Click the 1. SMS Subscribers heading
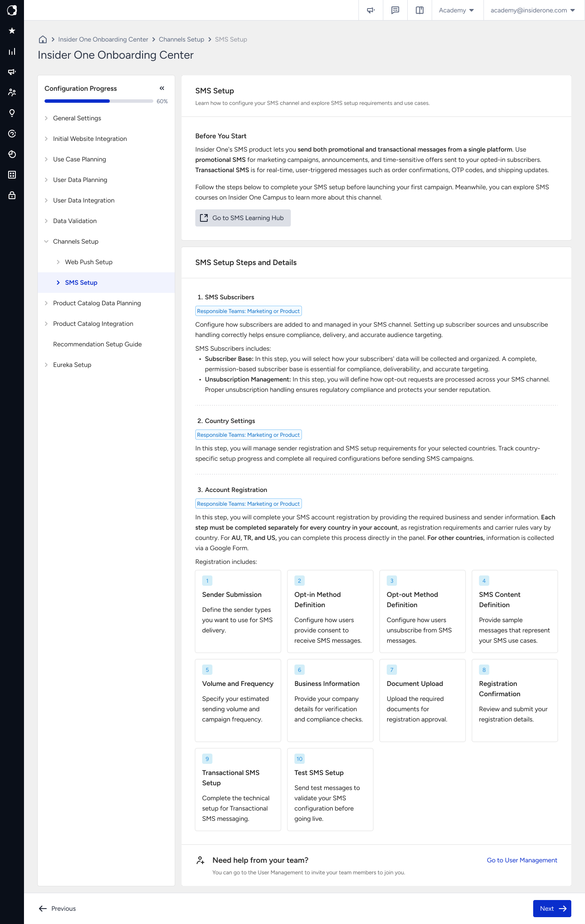585x924 pixels. tap(226, 297)
